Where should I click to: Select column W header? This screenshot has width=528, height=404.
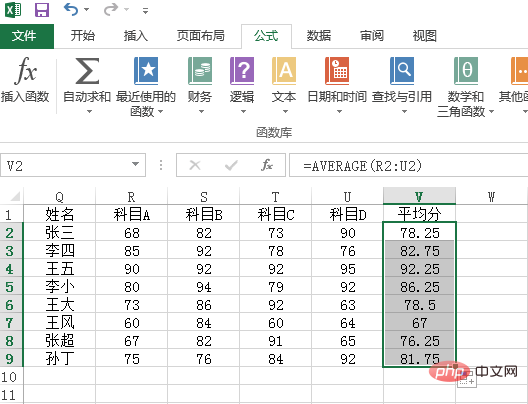[492, 197]
